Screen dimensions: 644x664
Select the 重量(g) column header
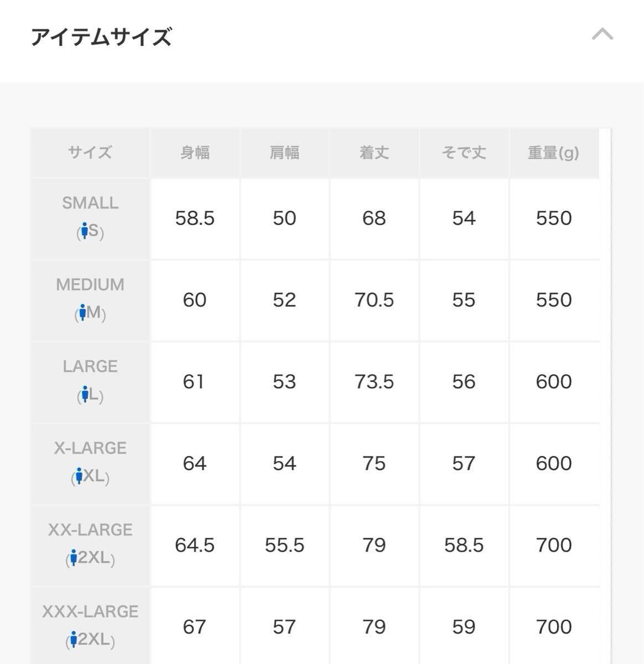(x=553, y=153)
